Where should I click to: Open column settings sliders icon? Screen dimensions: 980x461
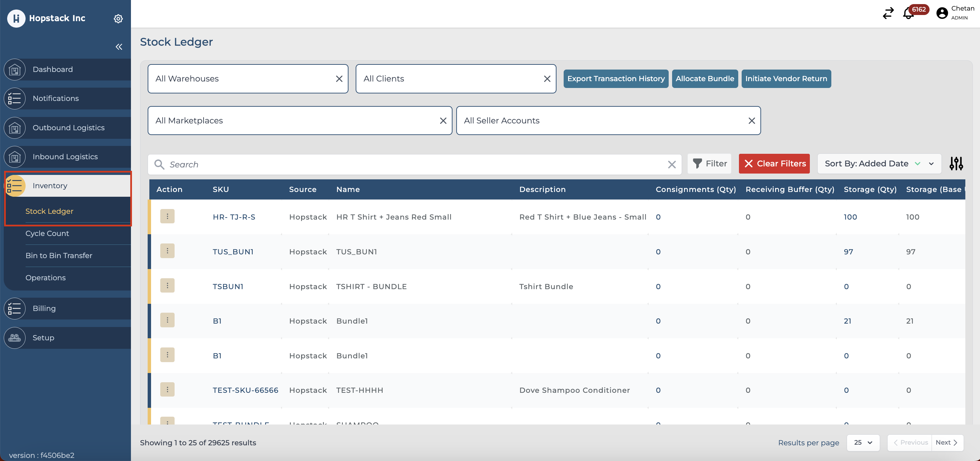pos(956,164)
